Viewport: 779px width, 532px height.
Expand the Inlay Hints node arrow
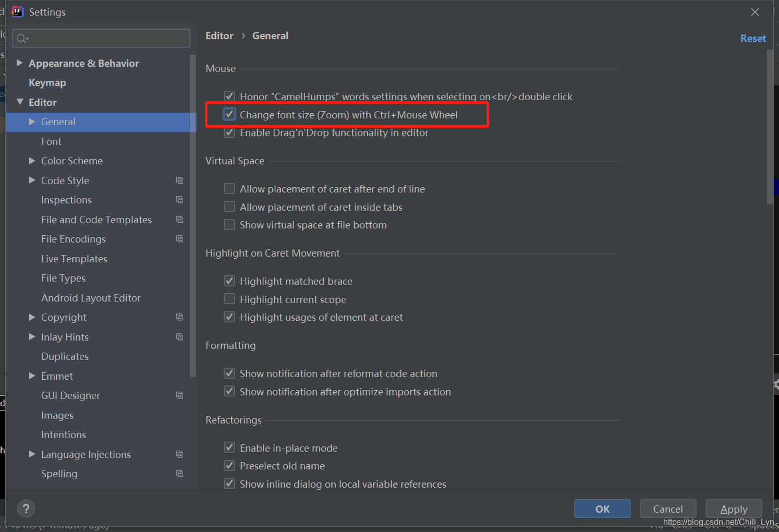pos(32,336)
